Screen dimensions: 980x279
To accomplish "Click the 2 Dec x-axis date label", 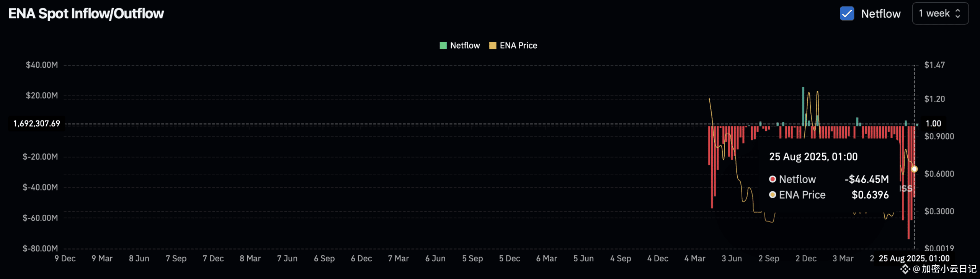I will 806,259.
